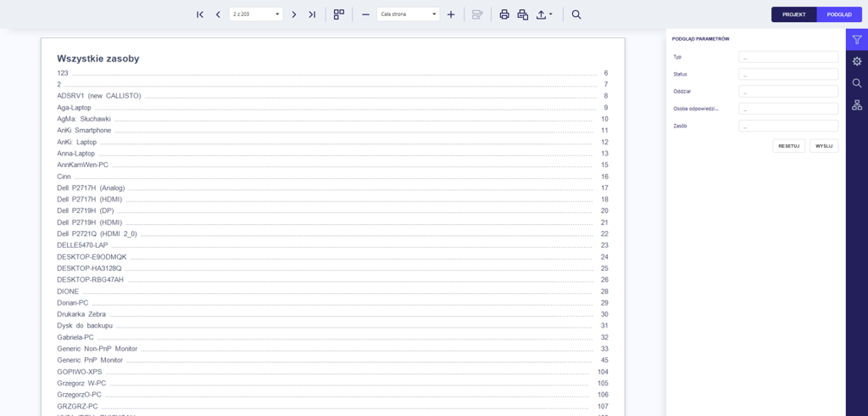Toggle multi-page view mode

coord(339,15)
